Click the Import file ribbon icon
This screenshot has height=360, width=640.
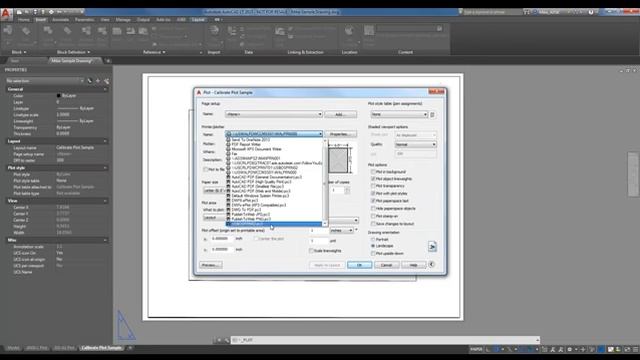pos(214,31)
